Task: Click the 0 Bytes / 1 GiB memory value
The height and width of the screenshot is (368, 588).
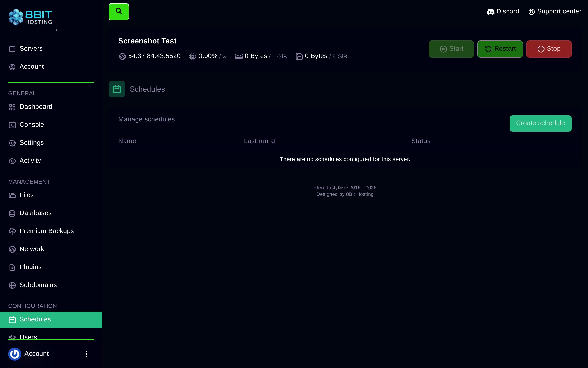Action: pyautogui.click(x=266, y=56)
